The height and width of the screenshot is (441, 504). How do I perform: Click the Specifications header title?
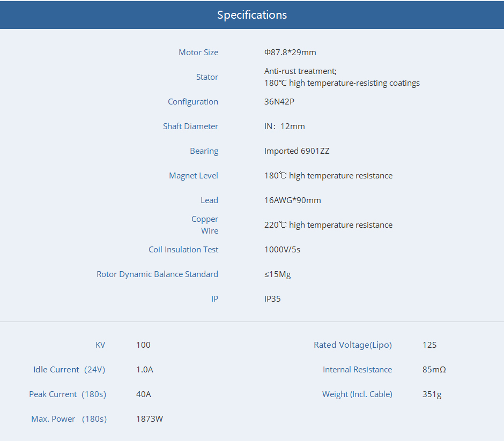(251, 15)
